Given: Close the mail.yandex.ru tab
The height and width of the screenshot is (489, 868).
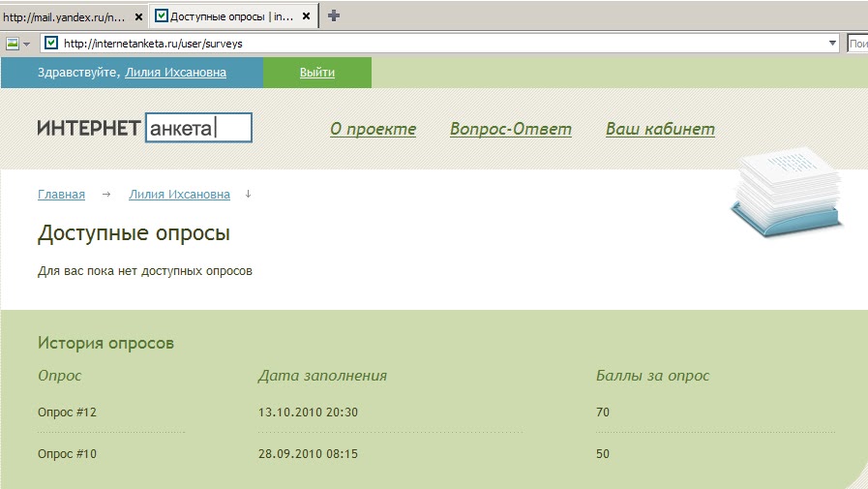Looking at the screenshot, I should pos(139,16).
